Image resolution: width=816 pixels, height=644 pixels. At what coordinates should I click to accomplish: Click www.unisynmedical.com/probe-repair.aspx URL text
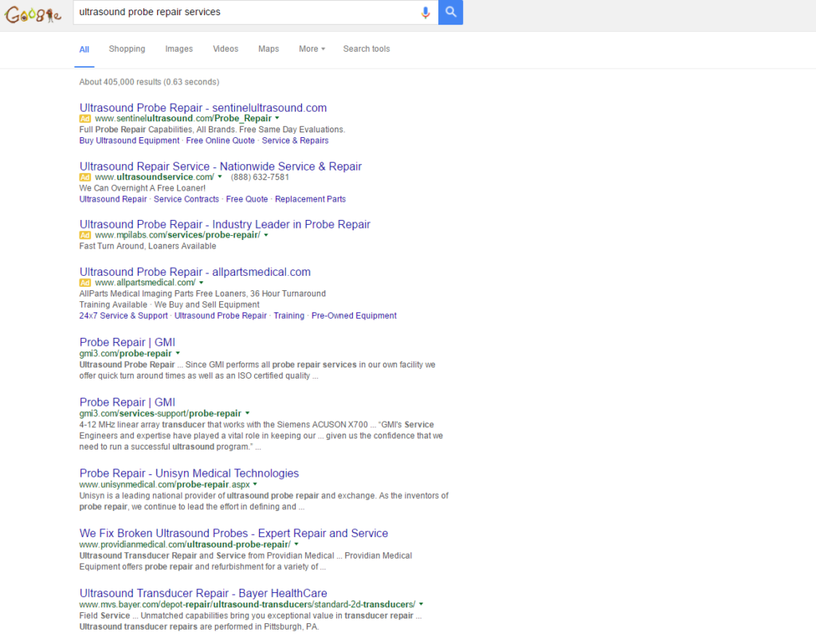pyautogui.click(x=164, y=485)
